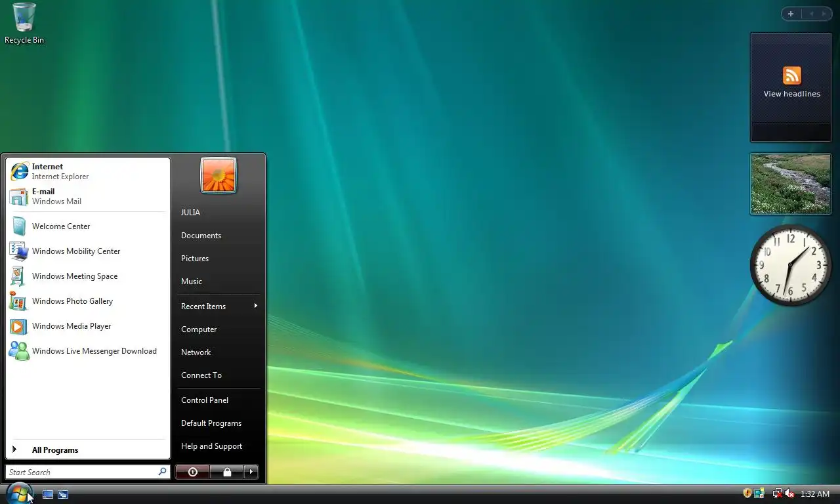Image resolution: width=840 pixels, height=504 pixels.
Task: Click Connect To
Action: coord(219,375)
